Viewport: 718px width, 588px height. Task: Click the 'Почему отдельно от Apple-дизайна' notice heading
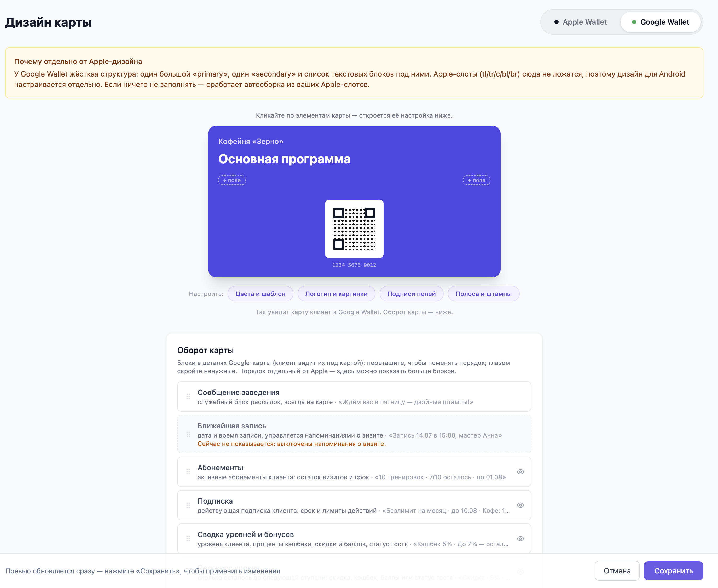pyautogui.click(x=78, y=61)
